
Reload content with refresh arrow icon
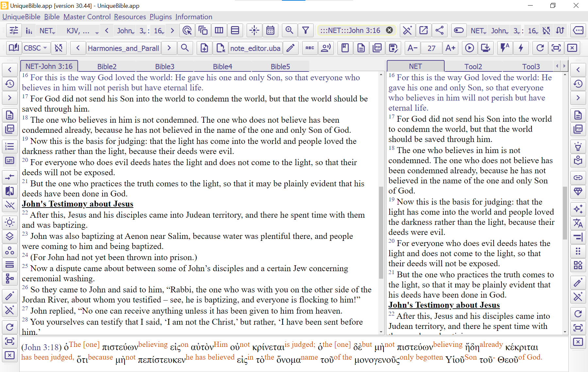coord(540,48)
